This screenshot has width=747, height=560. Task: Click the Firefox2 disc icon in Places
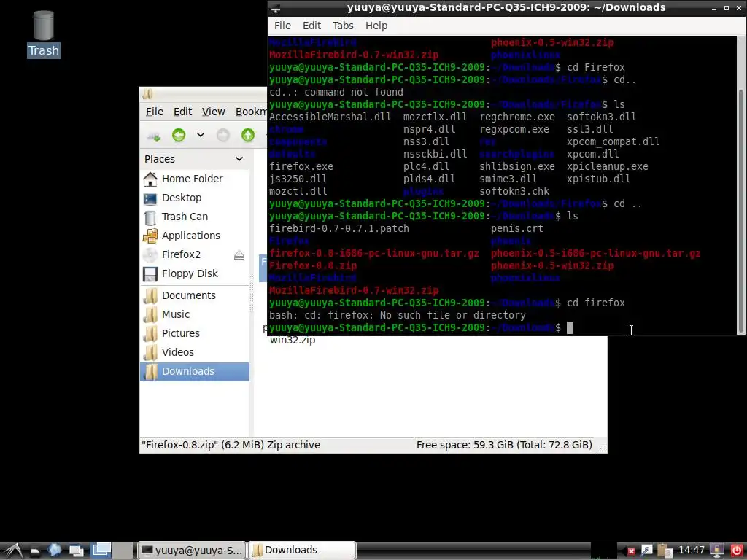[150, 254]
